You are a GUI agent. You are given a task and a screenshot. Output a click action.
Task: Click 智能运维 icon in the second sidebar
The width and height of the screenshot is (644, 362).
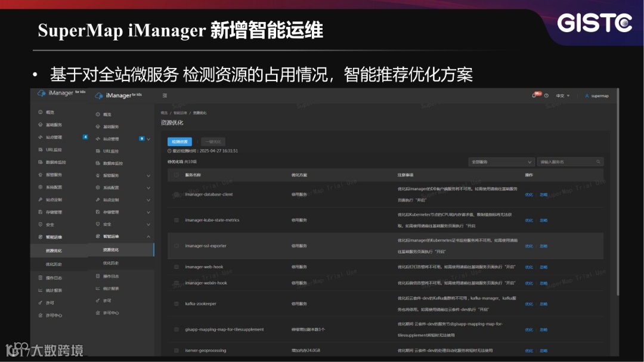(x=98, y=236)
